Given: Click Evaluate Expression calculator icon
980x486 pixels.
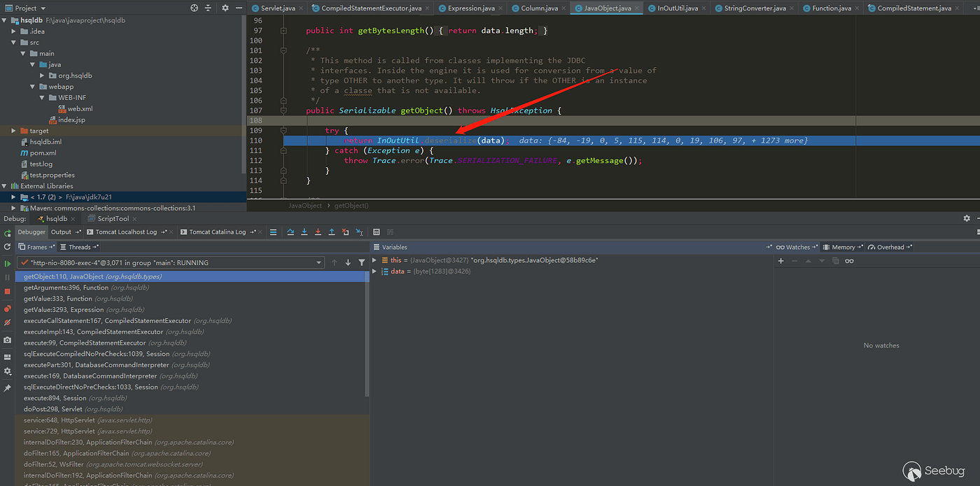Looking at the screenshot, I should coord(377,232).
